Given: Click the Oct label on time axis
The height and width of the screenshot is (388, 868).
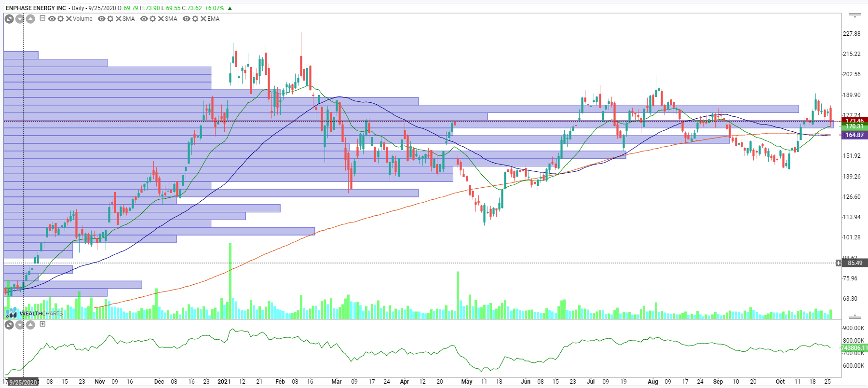Looking at the screenshot, I should coord(780,382).
